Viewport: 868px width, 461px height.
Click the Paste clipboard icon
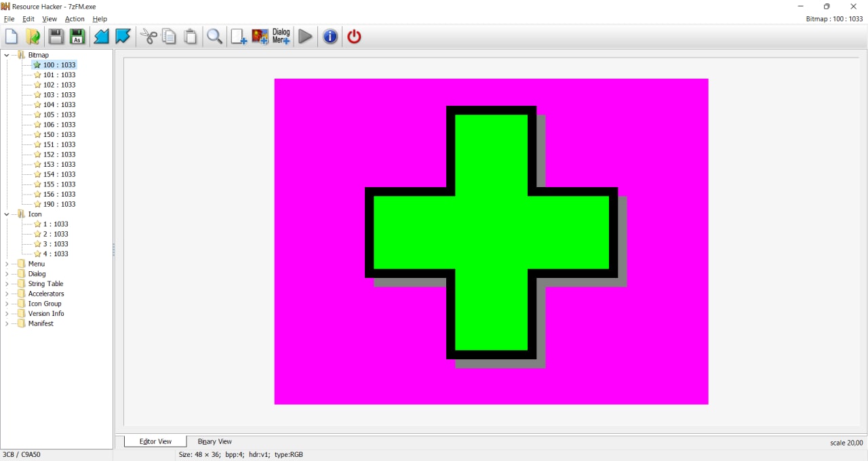191,37
